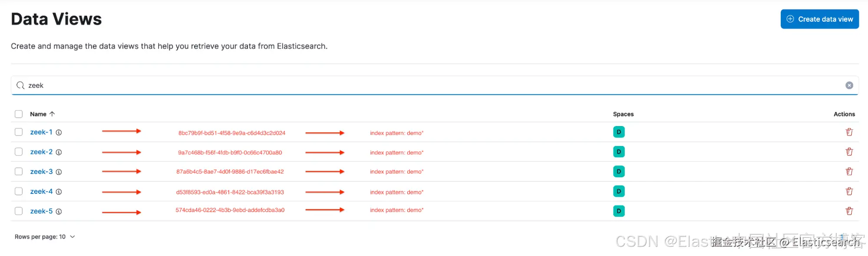Delete zeek-4 via trash icon
This screenshot has height=256, width=868.
click(849, 191)
